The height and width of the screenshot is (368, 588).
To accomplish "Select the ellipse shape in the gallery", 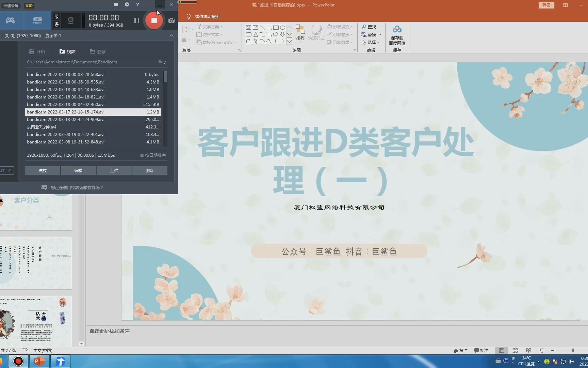I will (x=282, y=27).
